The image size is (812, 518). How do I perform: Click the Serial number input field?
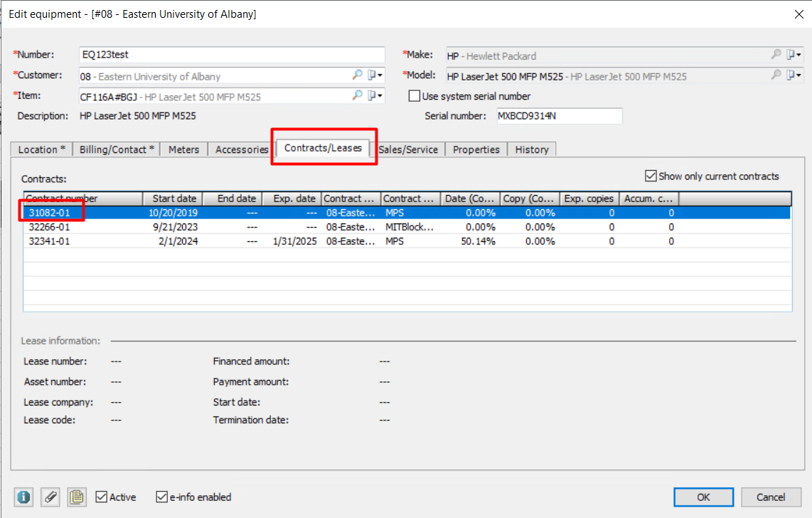click(560, 116)
